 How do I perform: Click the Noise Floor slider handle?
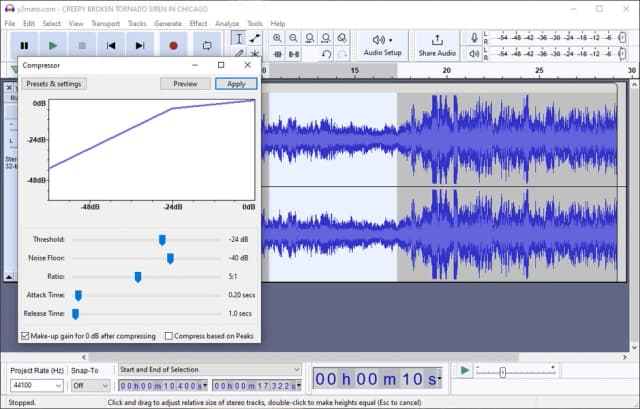point(170,258)
